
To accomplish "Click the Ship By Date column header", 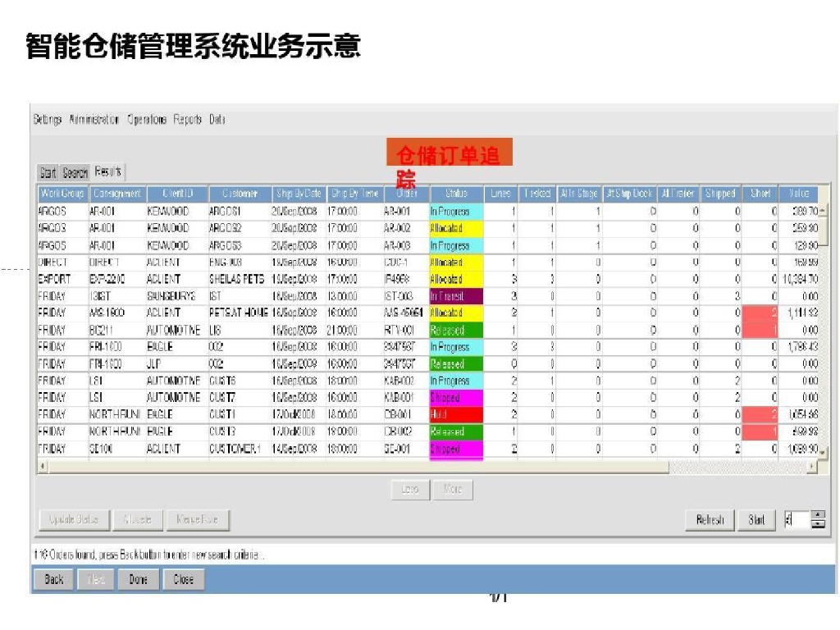I will pos(298,194).
